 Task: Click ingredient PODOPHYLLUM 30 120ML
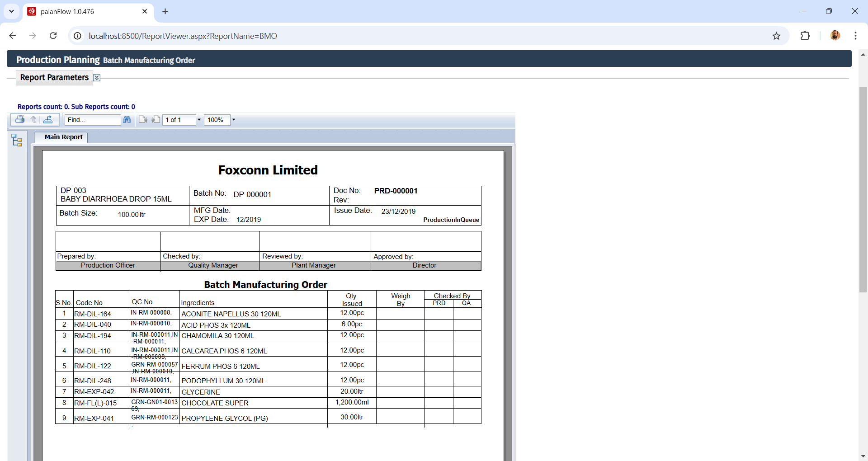tap(223, 381)
